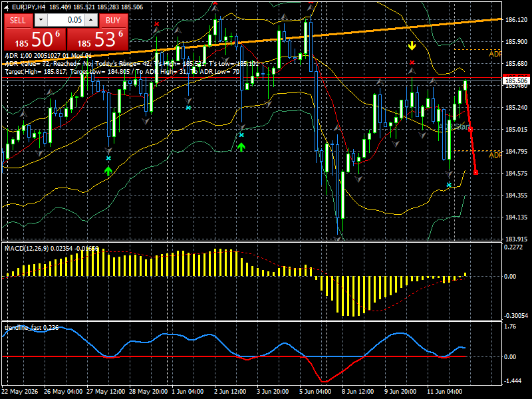Click the ttendline_fast 0.236 indicator label

[31, 328]
